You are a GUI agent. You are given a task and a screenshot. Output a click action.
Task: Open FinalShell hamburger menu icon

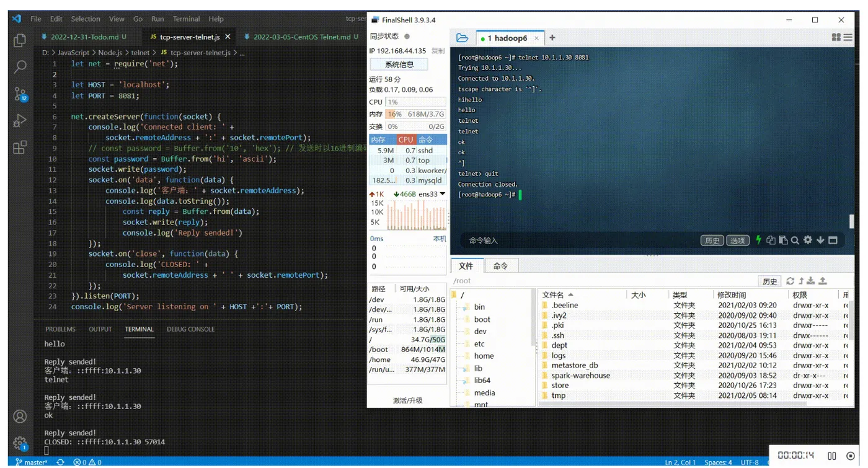[x=848, y=38]
